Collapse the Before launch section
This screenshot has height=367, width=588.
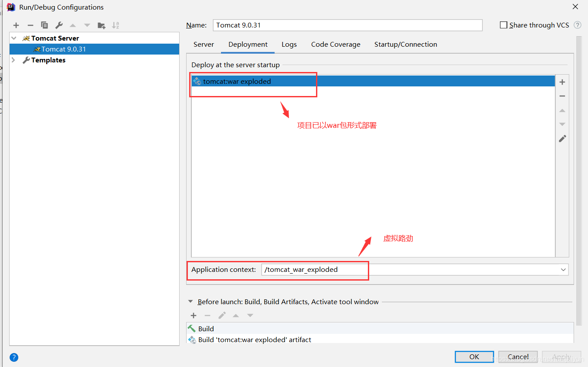(190, 302)
